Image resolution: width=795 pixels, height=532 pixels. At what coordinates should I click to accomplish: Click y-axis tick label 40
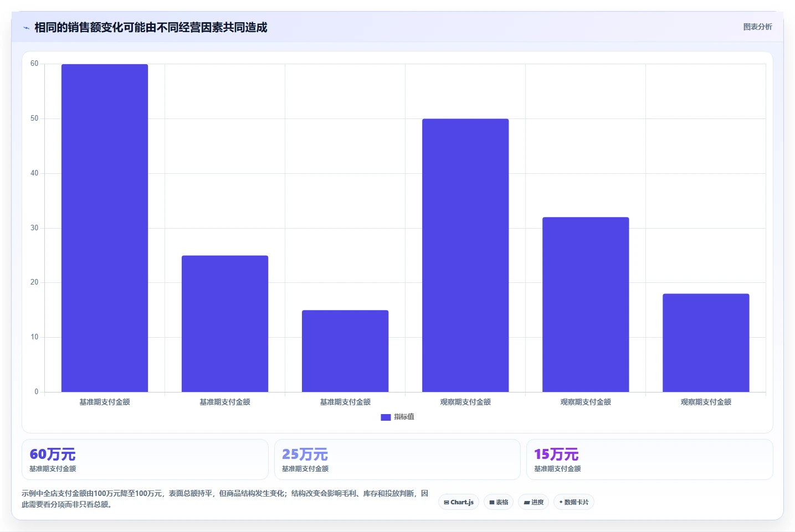[x=34, y=173]
